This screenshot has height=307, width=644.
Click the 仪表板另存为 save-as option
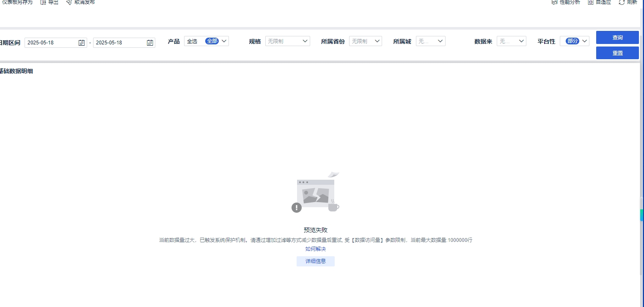[x=17, y=2]
